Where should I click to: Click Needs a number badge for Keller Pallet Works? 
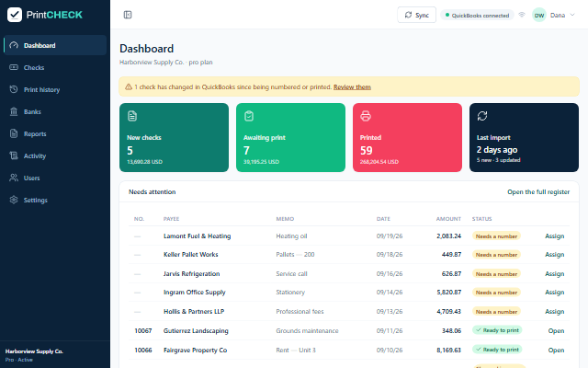(496, 255)
